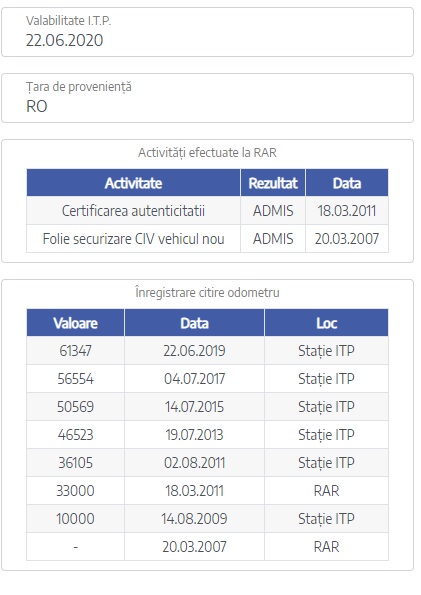Image resolution: width=421 pixels, height=595 pixels.
Task: Select odometer value 61347
Action: click(x=76, y=351)
